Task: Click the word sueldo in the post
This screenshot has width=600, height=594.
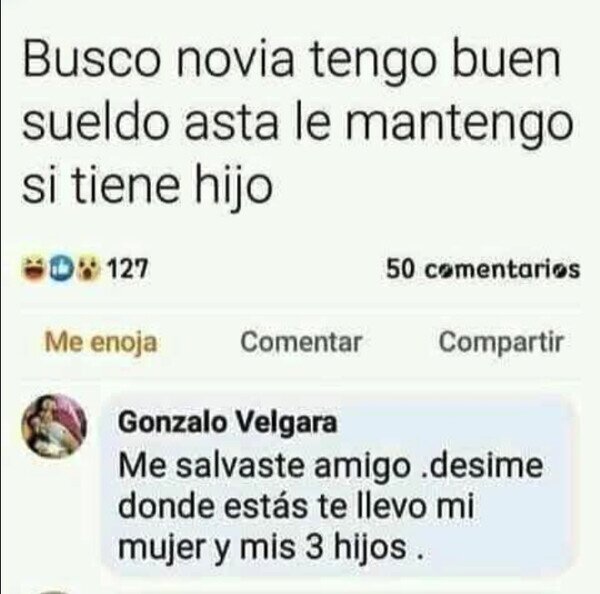Action: pos(95,121)
